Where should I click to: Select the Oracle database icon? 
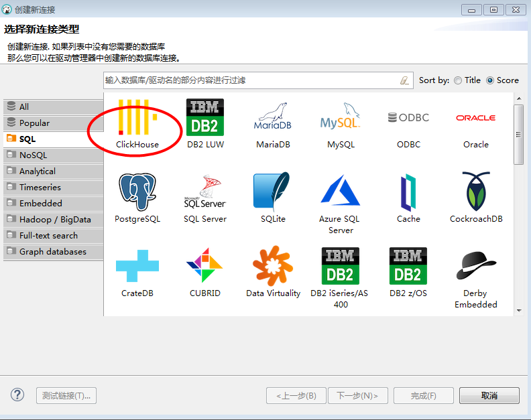pos(476,118)
